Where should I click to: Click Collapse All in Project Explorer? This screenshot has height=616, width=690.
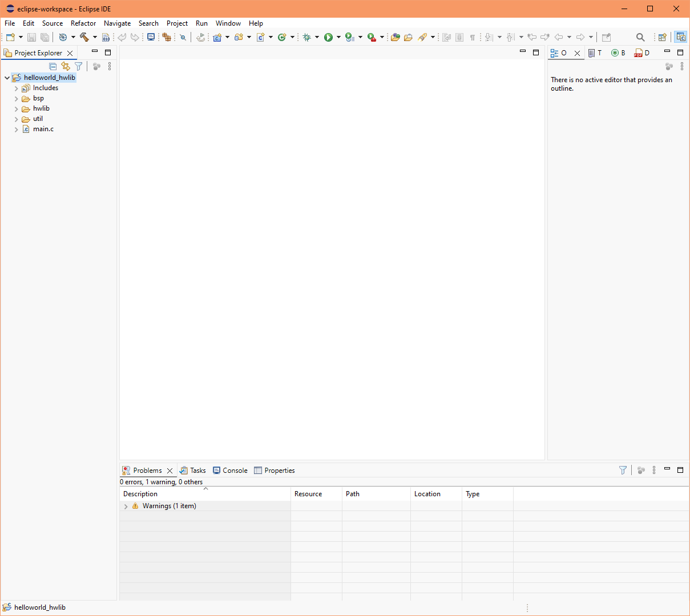[53, 67]
